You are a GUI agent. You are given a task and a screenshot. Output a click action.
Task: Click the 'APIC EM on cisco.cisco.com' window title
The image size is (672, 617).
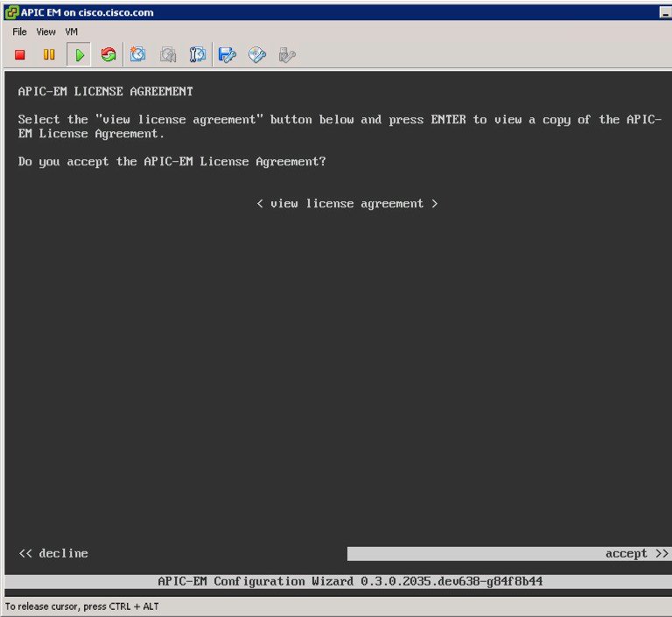point(87,12)
